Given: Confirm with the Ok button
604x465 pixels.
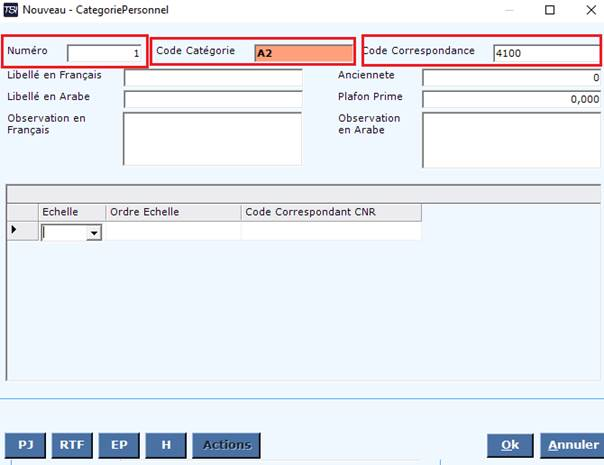Looking at the screenshot, I should [510, 445].
